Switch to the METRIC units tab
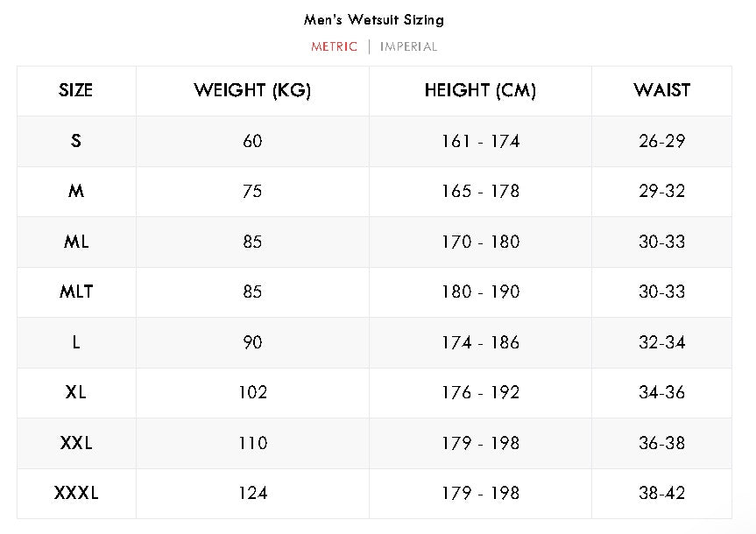756x534 pixels. pos(334,46)
